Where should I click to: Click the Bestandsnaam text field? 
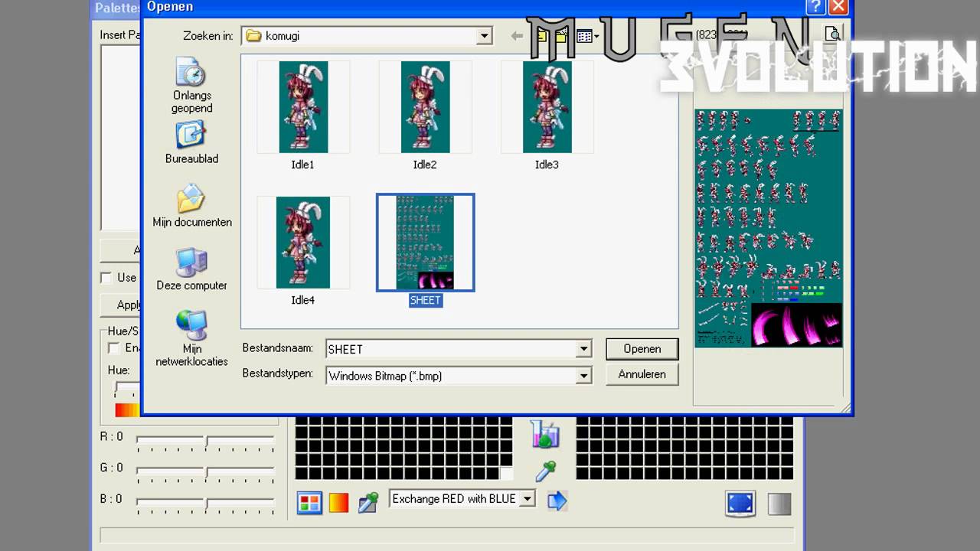click(451, 349)
